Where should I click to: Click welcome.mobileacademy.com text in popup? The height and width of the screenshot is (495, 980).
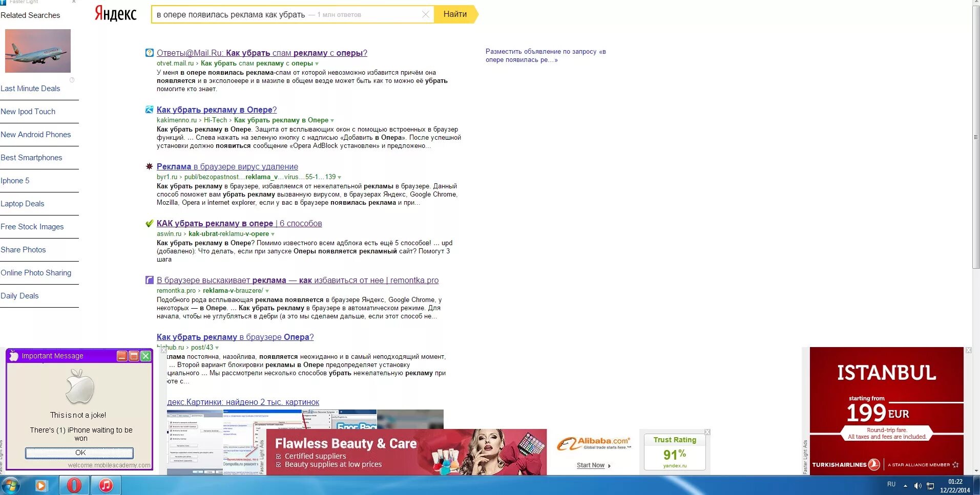(109, 465)
